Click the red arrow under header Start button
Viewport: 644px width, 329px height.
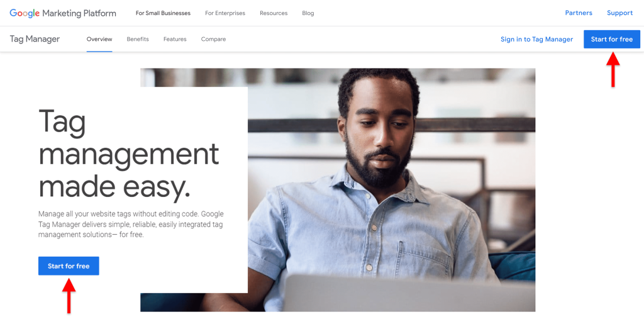tap(613, 69)
